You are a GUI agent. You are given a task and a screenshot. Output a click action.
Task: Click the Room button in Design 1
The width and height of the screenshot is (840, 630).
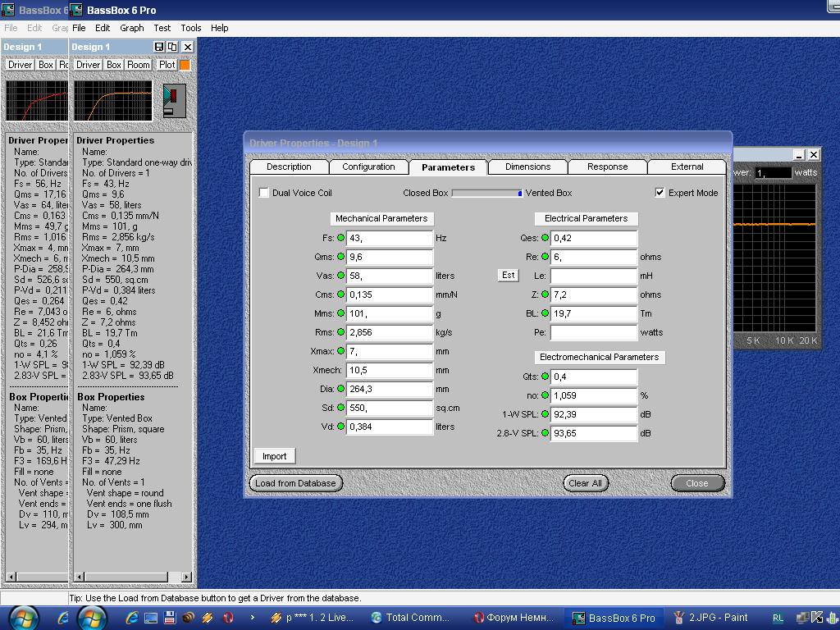click(138, 65)
